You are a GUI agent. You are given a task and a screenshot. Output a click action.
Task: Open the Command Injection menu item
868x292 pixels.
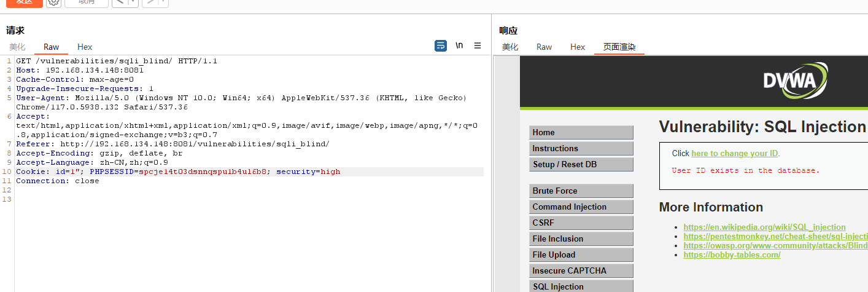coord(581,207)
